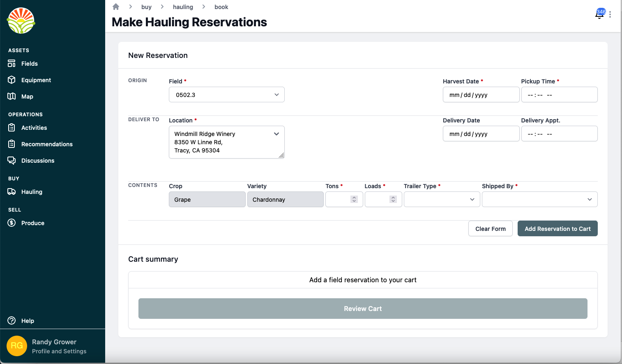Increment Tons using the stepper up arrow
This screenshot has height=364, width=622.
point(354,197)
